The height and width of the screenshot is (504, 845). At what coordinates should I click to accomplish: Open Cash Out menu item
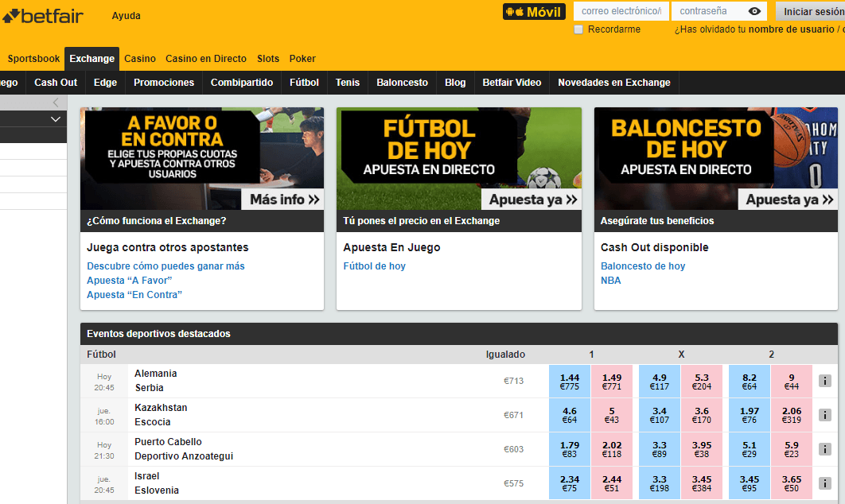(56, 83)
